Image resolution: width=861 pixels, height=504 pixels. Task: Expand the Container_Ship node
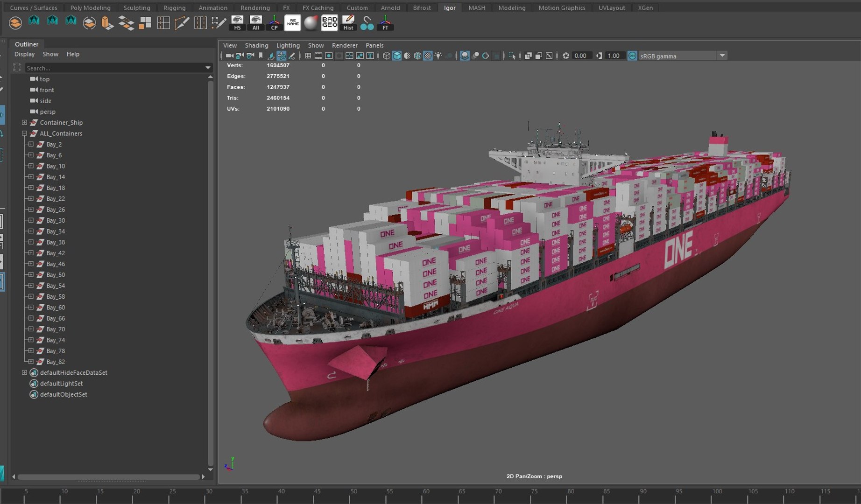pos(24,122)
